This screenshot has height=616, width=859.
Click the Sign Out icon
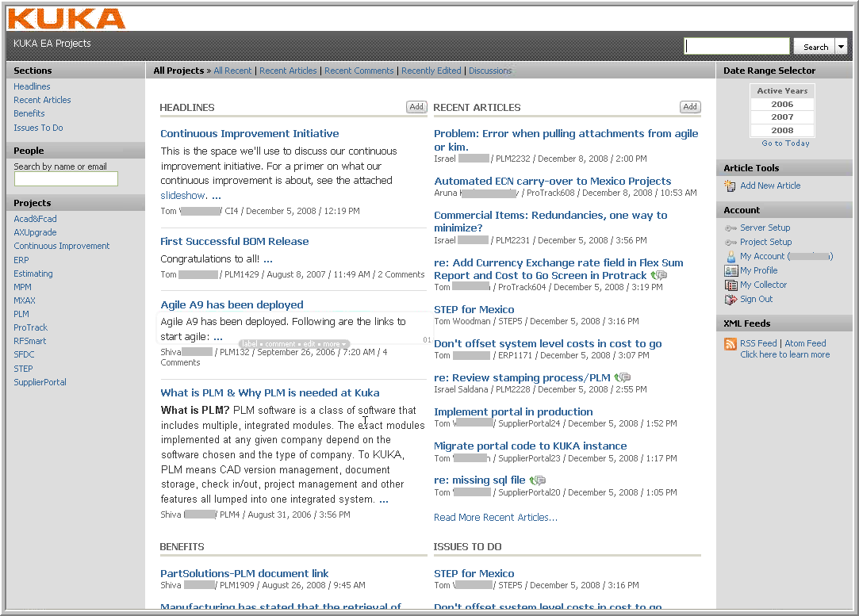(x=731, y=300)
